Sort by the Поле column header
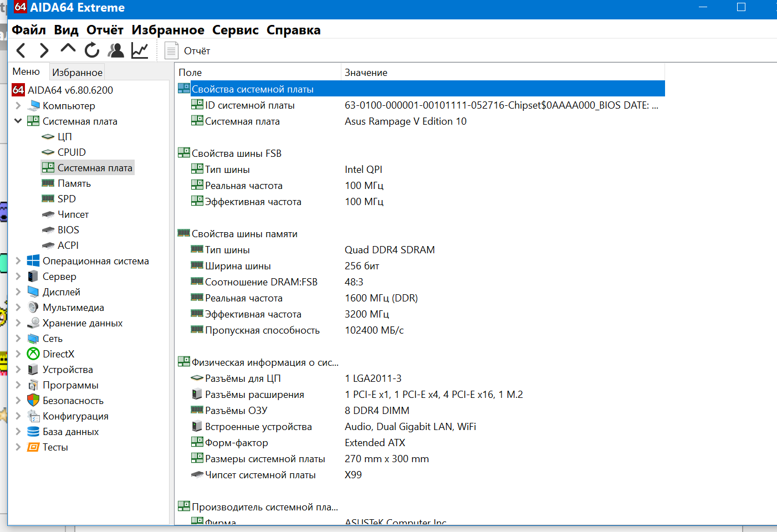The width and height of the screenshot is (777, 532). [258, 73]
